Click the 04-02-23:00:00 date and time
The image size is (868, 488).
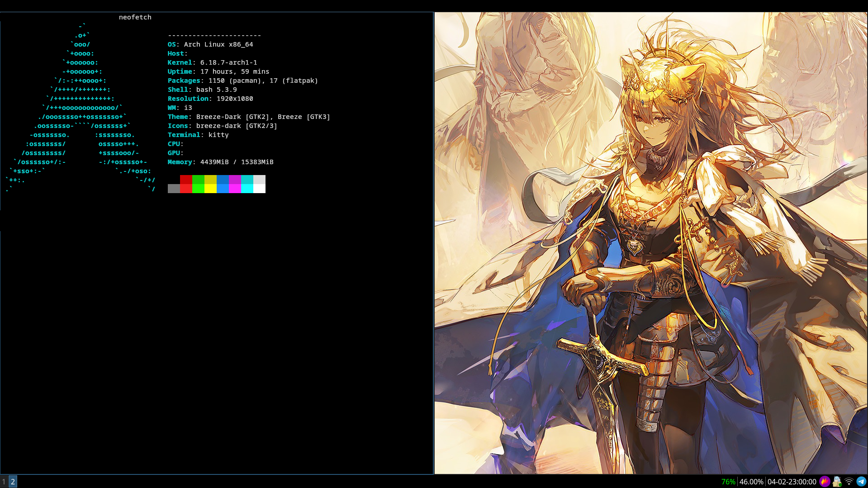click(792, 482)
